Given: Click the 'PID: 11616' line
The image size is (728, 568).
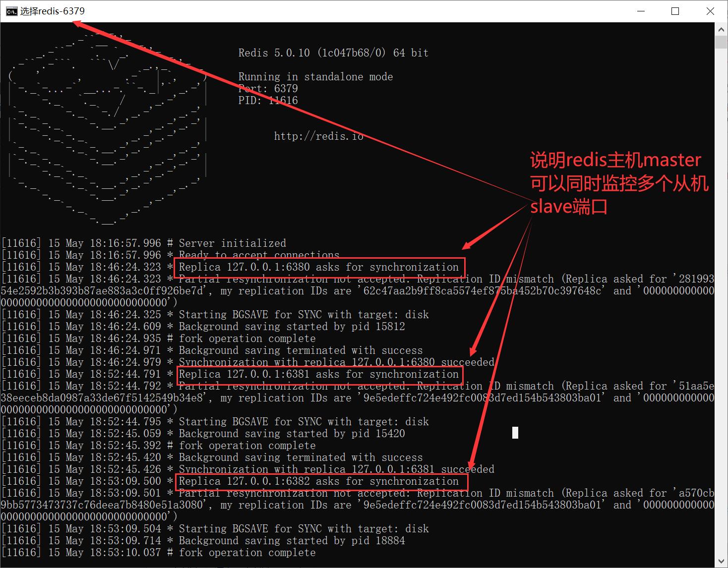Looking at the screenshot, I should click(268, 101).
